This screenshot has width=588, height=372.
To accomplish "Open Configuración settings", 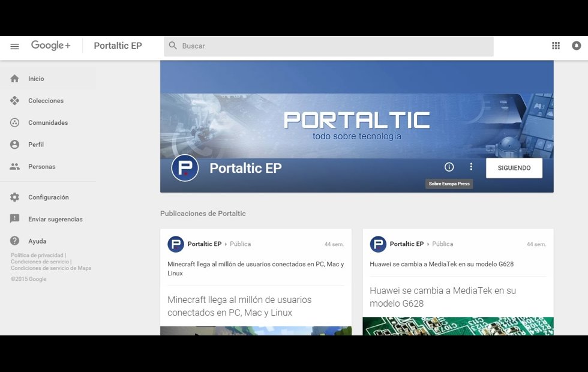I will point(48,197).
